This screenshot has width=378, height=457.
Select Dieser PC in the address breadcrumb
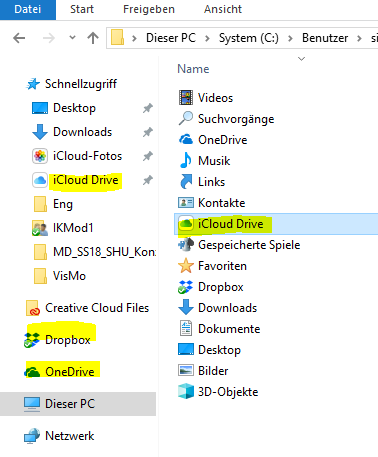[171, 38]
